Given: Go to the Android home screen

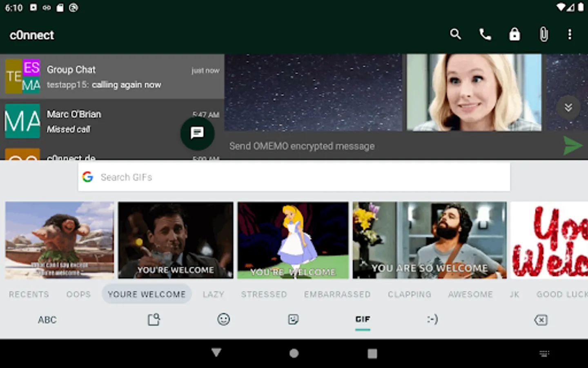Looking at the screenshot, I should 294,353.
